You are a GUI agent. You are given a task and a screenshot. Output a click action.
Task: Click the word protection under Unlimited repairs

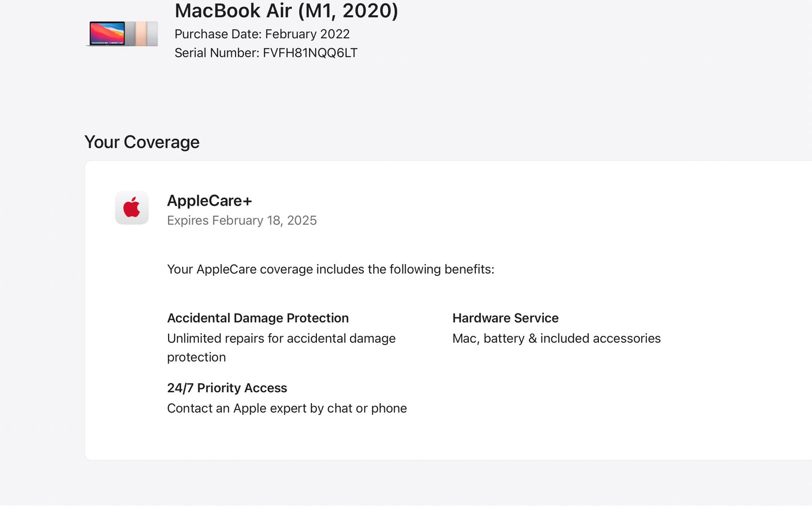click(x=196, y=357)
